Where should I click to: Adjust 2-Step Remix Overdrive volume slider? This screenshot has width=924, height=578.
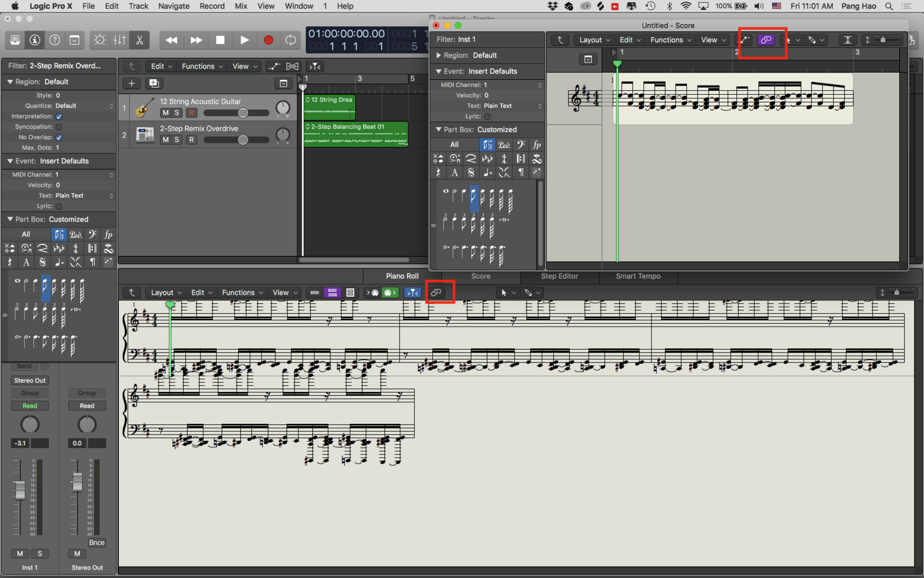[237, 140]
